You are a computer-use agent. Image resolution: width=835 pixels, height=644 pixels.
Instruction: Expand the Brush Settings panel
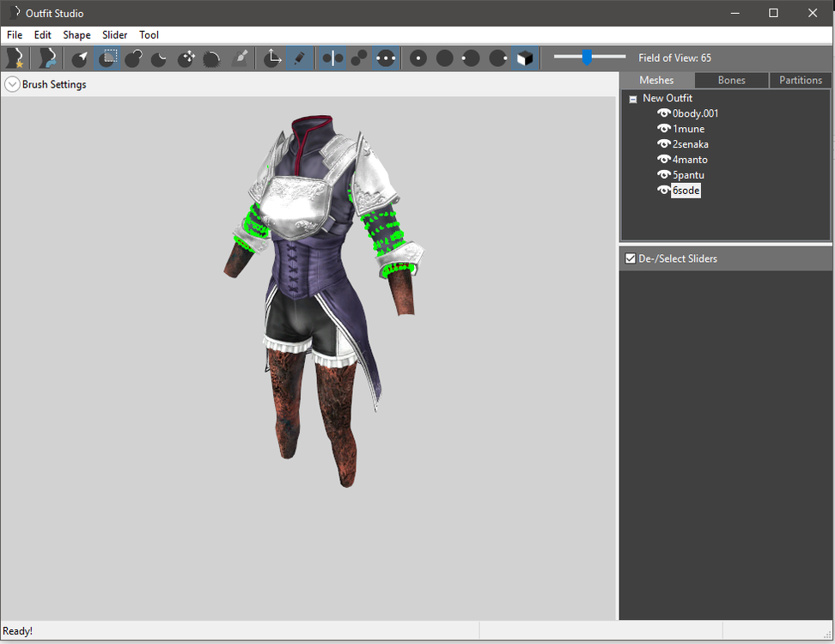pyautogui.click(x=12, y=84)
